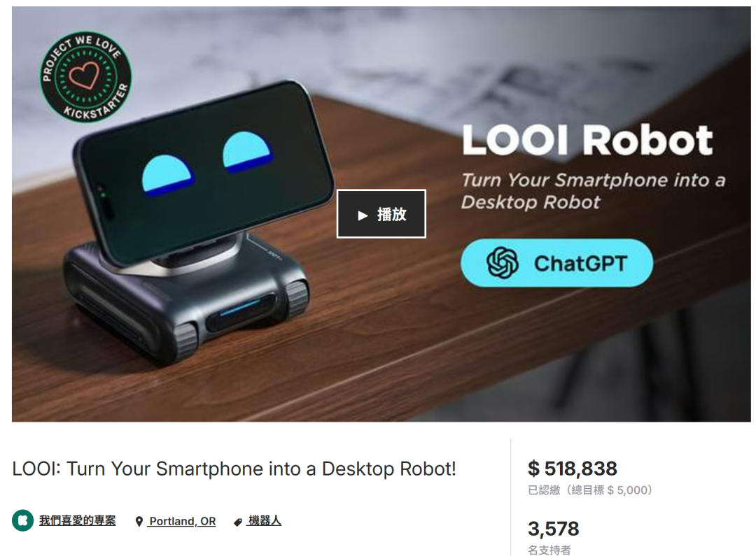Click the $ 518,838 pledged amount
This screenshot has width=756, height=556.
tap(573, 469)
